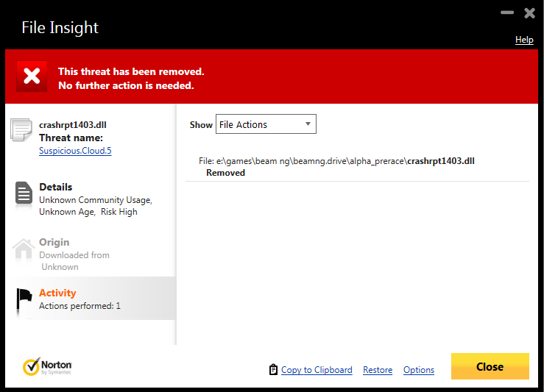The width and height of the screenshot is (544, 392).
Task: Open the Options link
Action: 418,370
